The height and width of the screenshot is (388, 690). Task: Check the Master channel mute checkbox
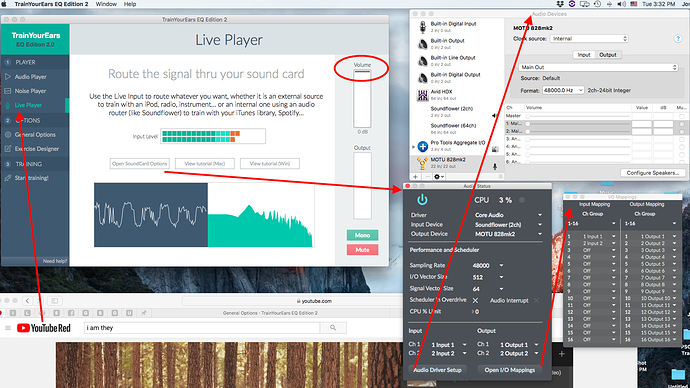[682, 116]
